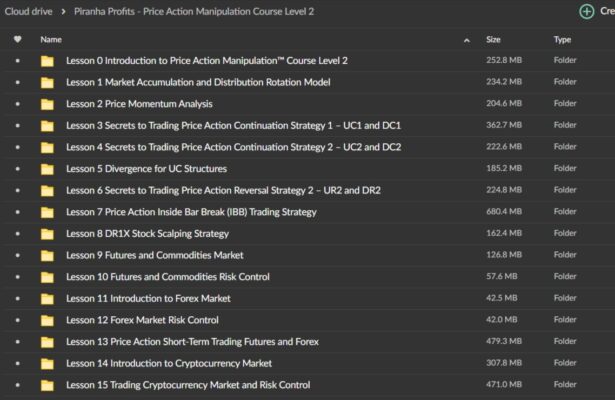Viewport: 615px width, 400px height.
Task: Click the sort direction arrow near Name
Action: [x=467, y=40]
